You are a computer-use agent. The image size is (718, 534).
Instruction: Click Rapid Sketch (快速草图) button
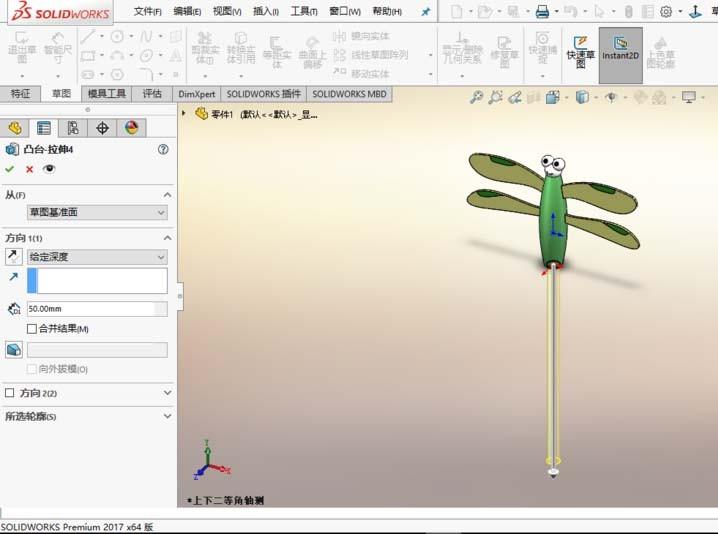coord(581,52)
